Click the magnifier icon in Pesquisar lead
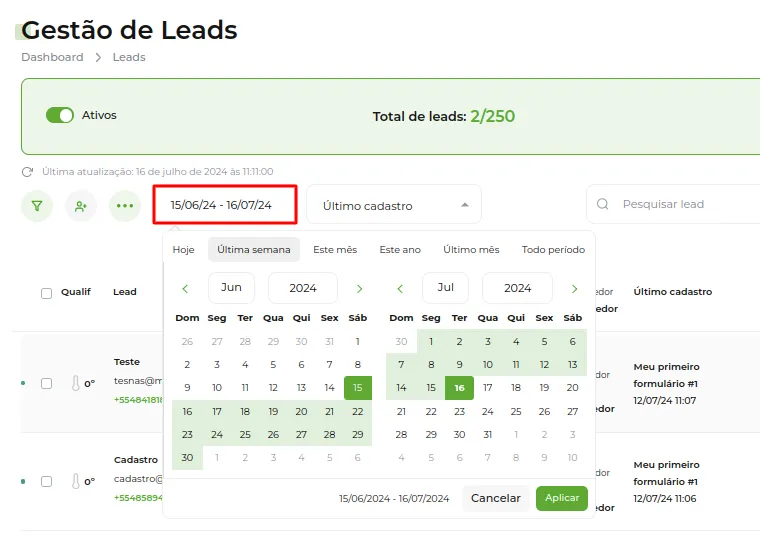Screen dimensions: 760x554 point(602,204)
